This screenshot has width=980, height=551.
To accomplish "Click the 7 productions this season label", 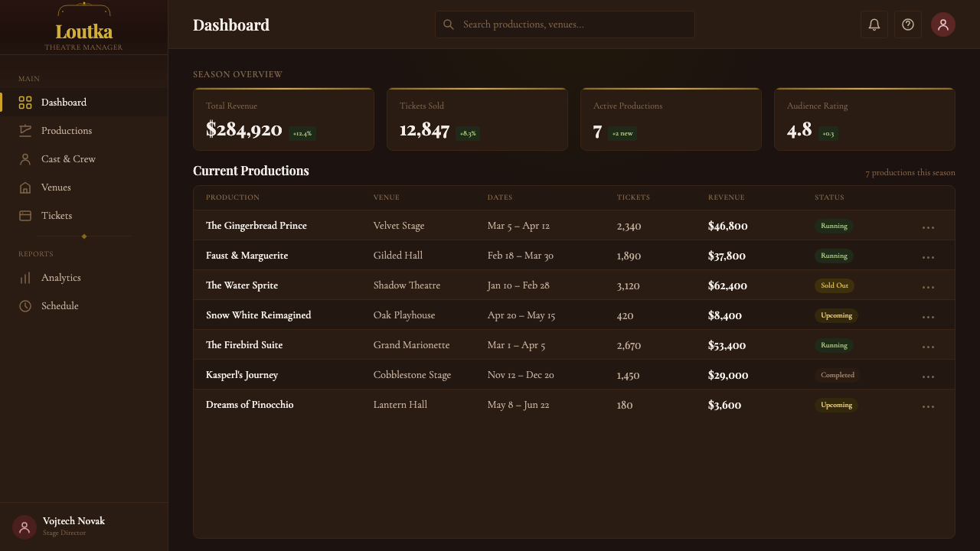I will 910,173.
